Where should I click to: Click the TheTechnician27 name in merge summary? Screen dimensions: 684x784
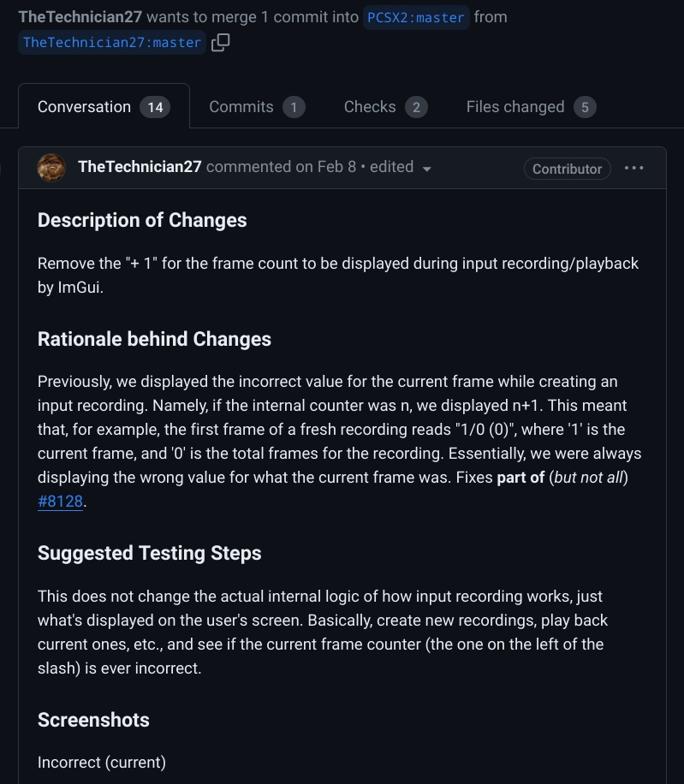80,17
